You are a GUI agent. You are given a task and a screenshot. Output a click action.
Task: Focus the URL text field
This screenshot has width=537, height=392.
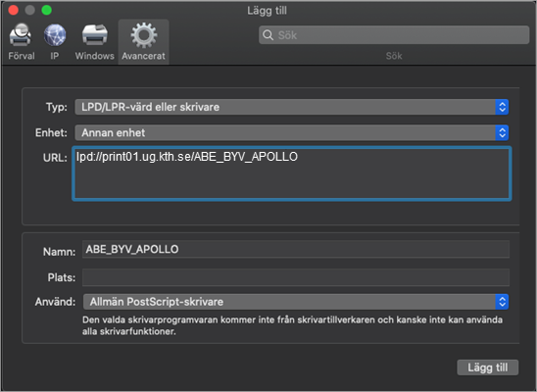(292, 173)
